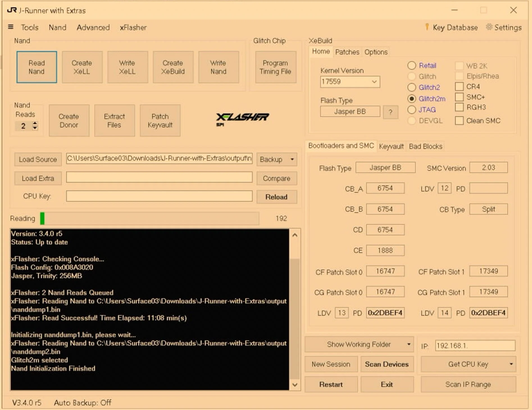Click the Reading progress bar
532x410 pixels.
149,218
